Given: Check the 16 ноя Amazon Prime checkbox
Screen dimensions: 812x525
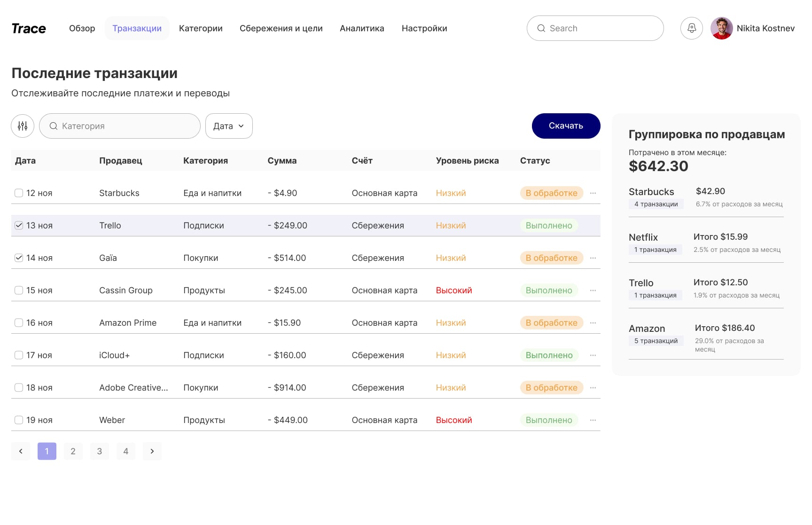Looking at the screenshot, I should pyautogui.click(x=19, y=323).
